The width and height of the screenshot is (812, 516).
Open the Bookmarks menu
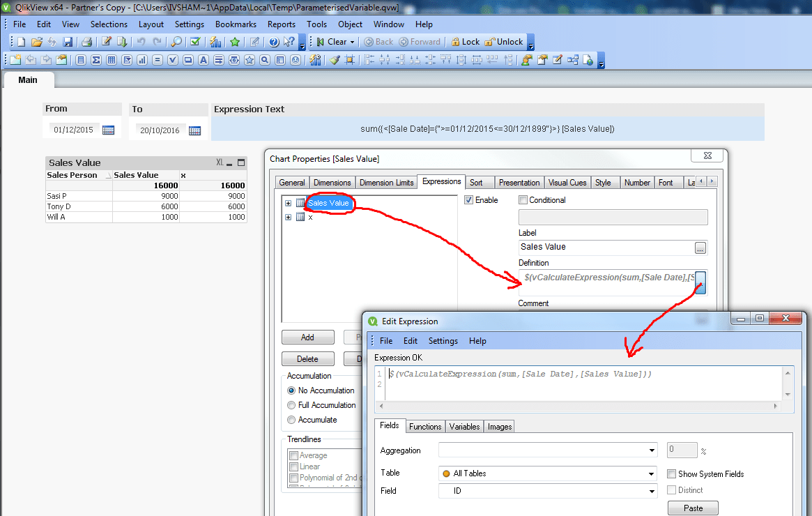pos(236,24)
